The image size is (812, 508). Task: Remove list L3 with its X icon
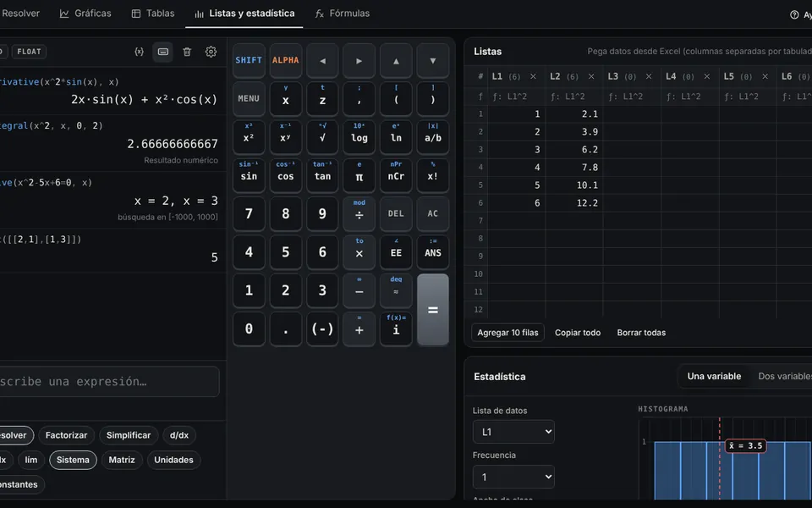pos(649,76)
